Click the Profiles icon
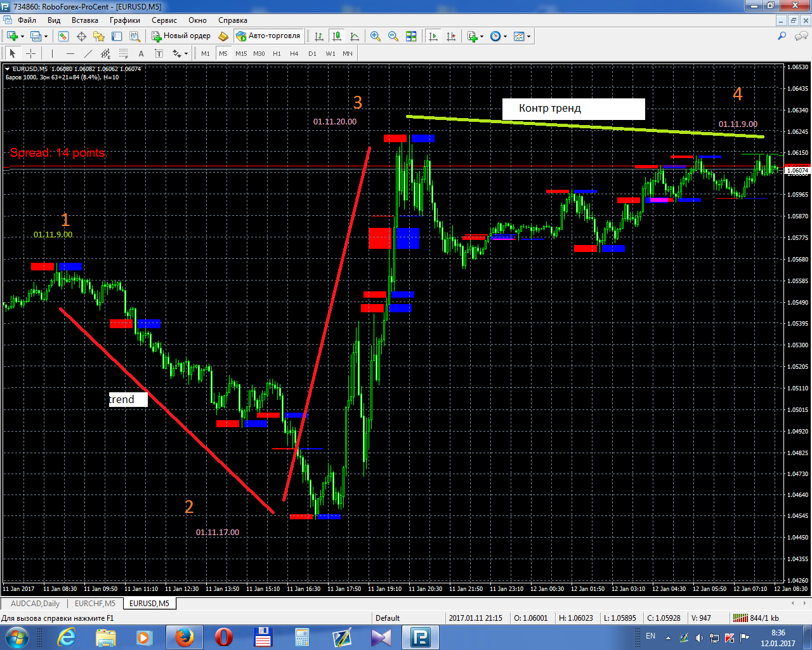This screenshot has width=812, height=650. [x=36, y=36]
